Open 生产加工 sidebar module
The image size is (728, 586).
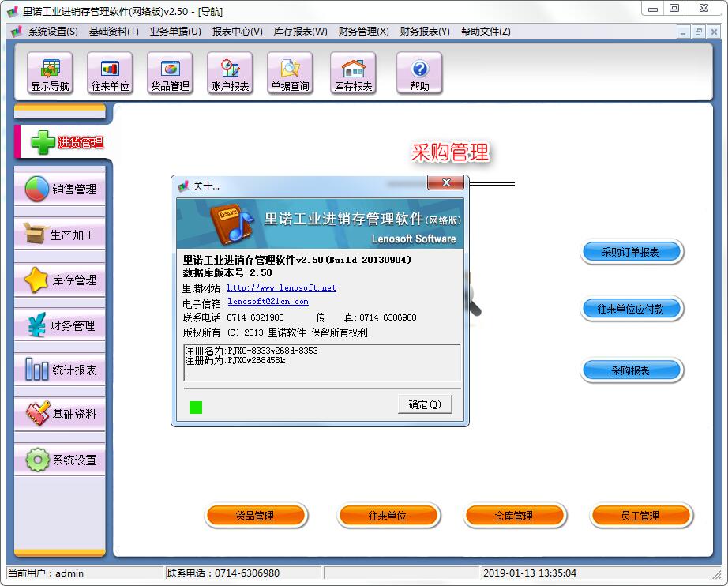pyautogui.click(x=60, y=234)
